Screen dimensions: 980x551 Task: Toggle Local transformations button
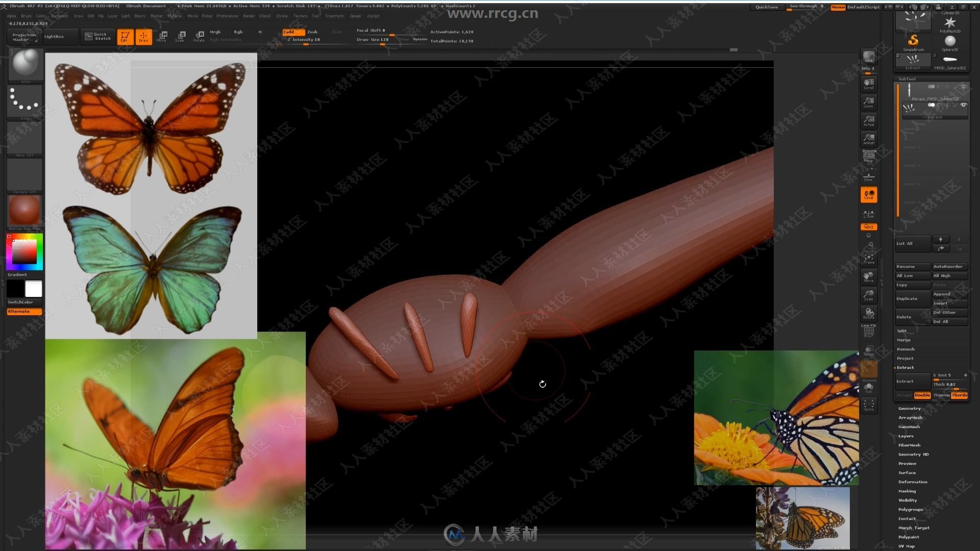869,194
